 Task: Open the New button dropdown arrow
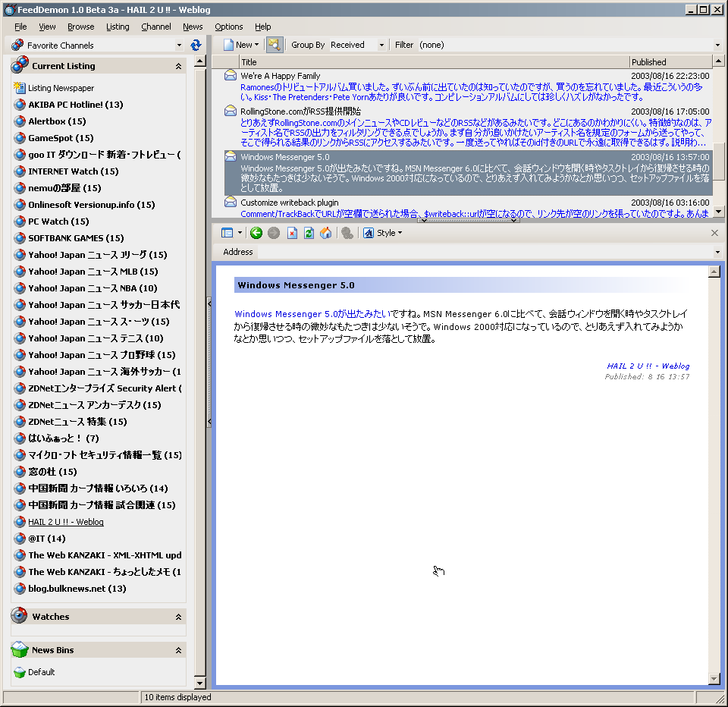pos(257,45)
